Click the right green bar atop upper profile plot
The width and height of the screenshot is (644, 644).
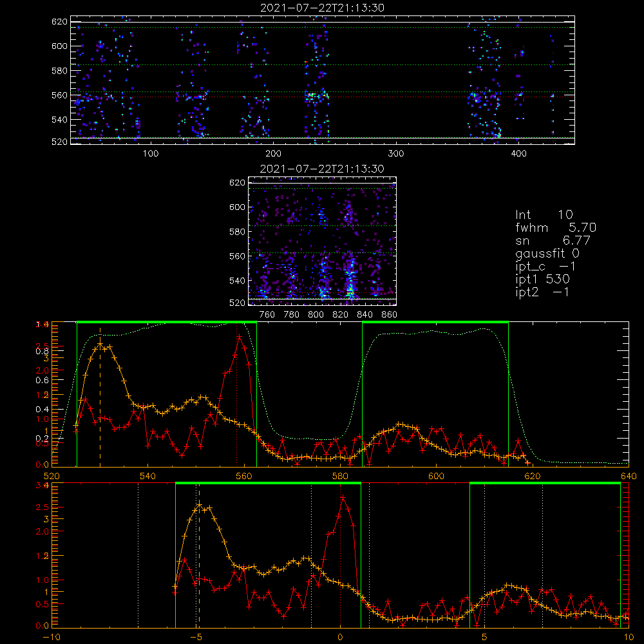click(435, 322)
